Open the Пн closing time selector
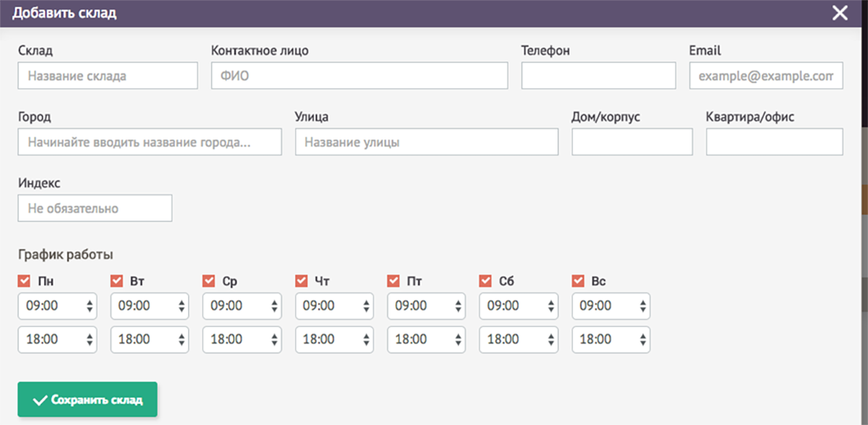Viewport: 868px width, 425px height. [x=57, y=340]
